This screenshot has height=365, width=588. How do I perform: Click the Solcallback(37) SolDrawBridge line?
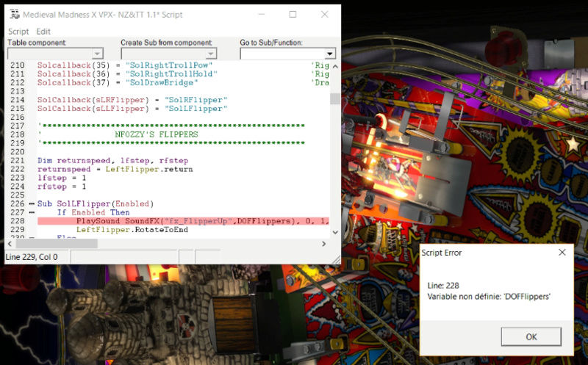point(118,82)
